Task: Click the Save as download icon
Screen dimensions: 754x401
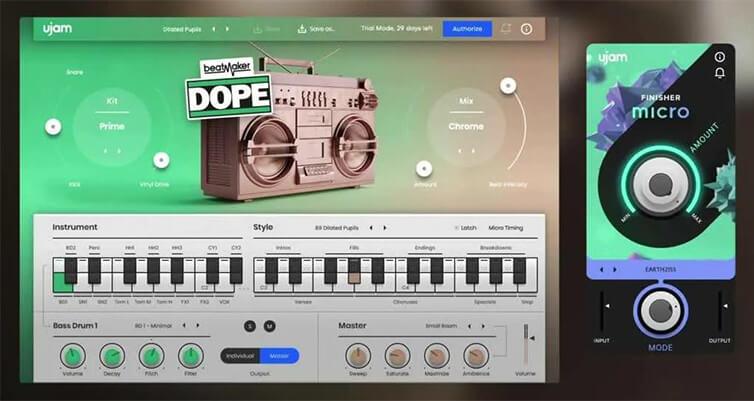Action: (302, 29)
